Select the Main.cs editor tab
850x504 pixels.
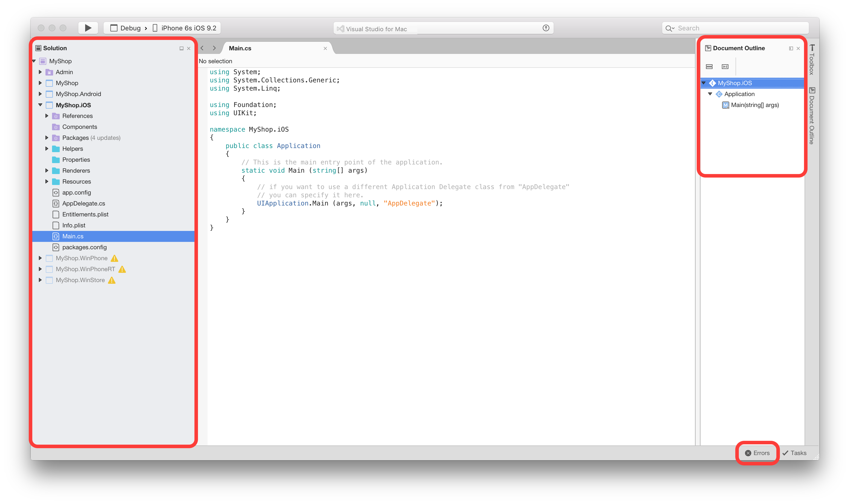[x=240, y=48]
